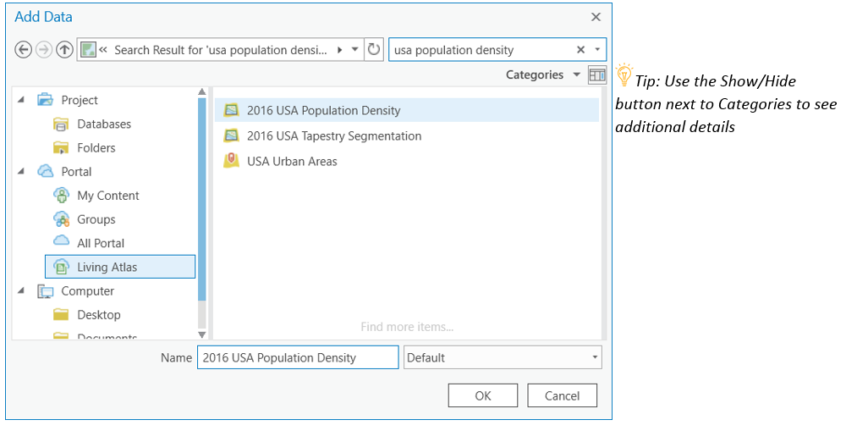Clear the search box with the X
The height and width of the screenshot is (431, 868).
580,50
